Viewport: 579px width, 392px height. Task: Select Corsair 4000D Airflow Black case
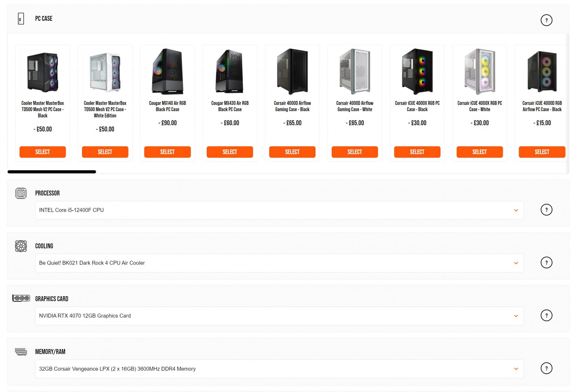(x=292, y=152)
